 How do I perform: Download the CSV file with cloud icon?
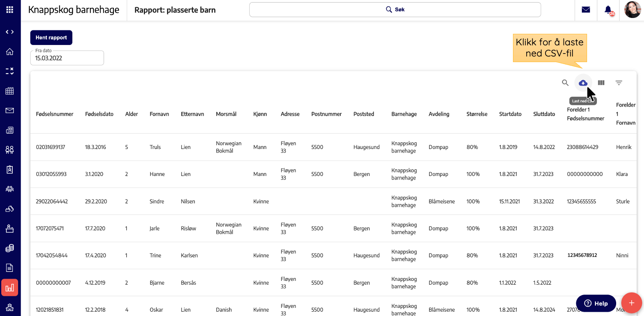583,83
